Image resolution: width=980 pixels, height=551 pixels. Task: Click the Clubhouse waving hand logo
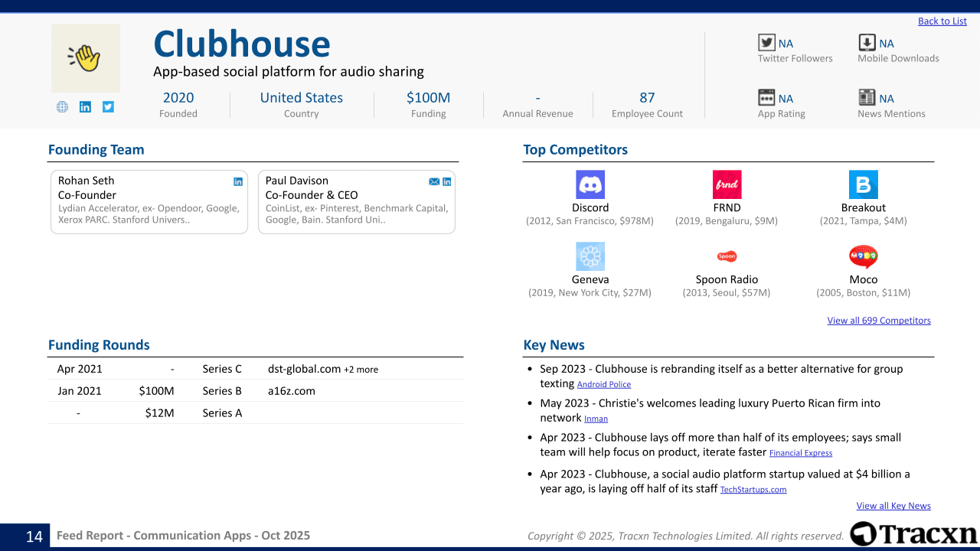[x=86, y=58]
